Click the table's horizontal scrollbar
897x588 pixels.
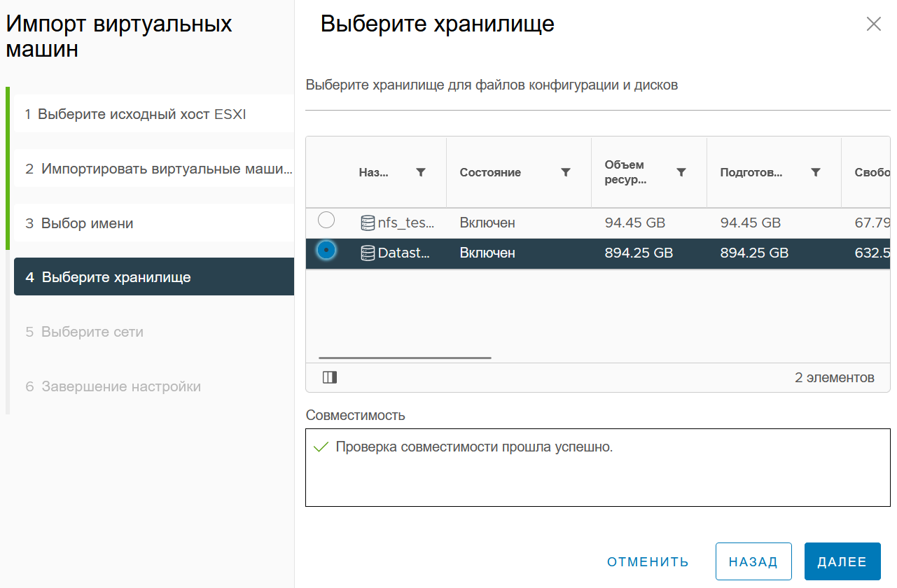[405, 358]
